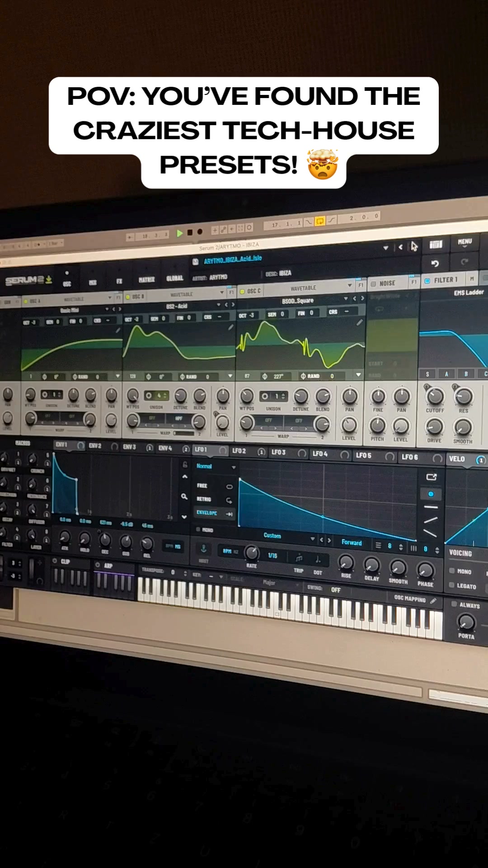Open the LFO Normal mode dropdown
This screenshot has width=488, height=868.
(216, 467)
